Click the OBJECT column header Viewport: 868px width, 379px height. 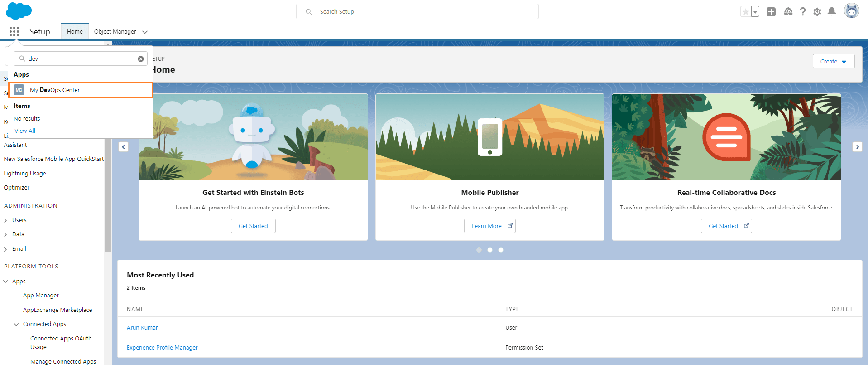coord(842,309)
